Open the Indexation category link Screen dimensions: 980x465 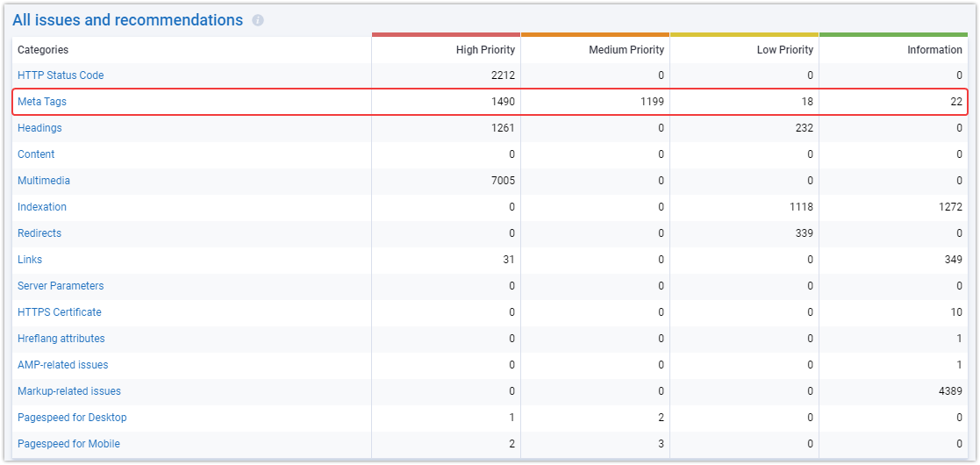pos(42,207)
